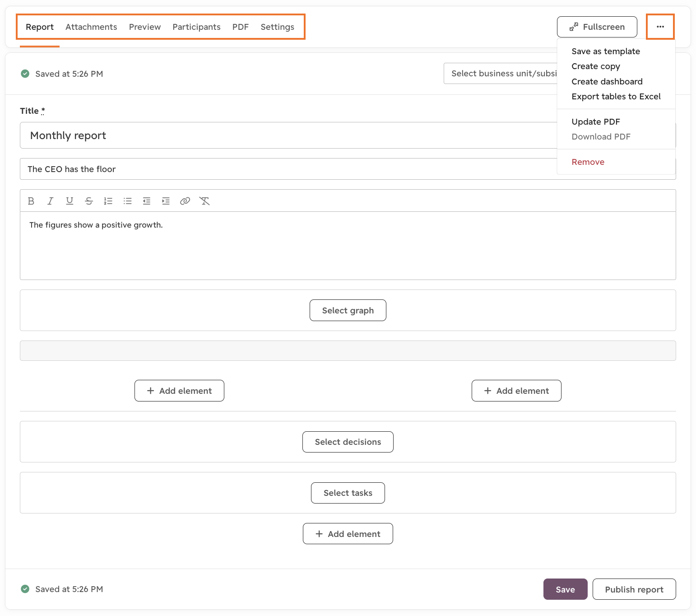
Task: Click the Select graph button
Action: pyautogui.click(x=348, y=310)
